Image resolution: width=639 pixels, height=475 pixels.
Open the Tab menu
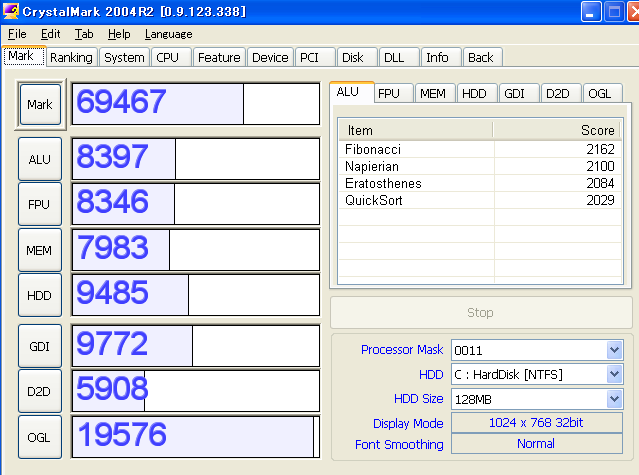84,34
